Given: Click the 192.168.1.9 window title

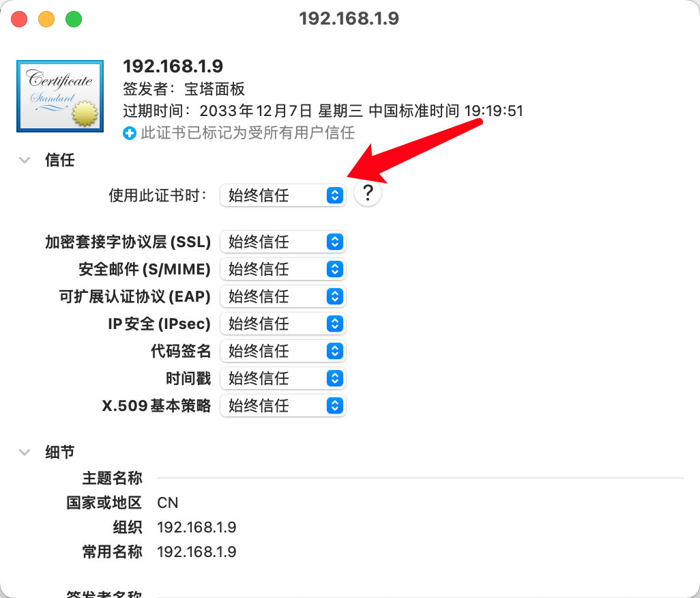Looking at the screenshot, I should [x=349, y=18].
